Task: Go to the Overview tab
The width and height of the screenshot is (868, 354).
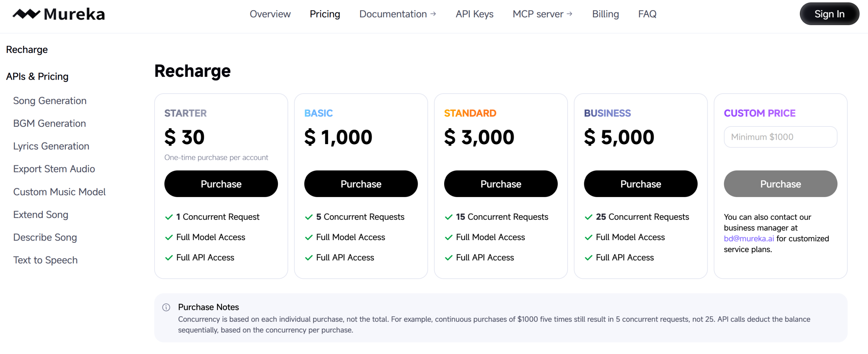Action: pos(270,14)
